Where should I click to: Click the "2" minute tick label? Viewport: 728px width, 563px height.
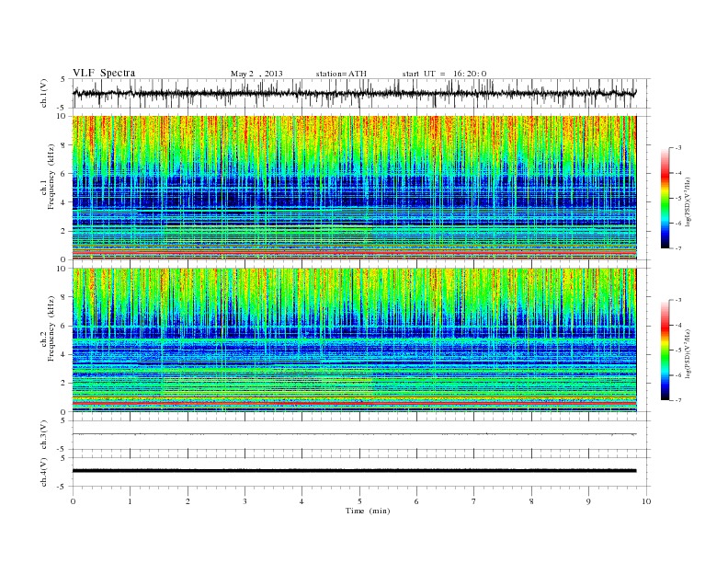coord(188,501)
